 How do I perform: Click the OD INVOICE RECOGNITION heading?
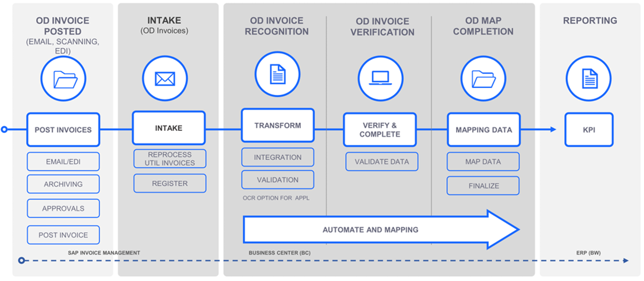point(277,26)
